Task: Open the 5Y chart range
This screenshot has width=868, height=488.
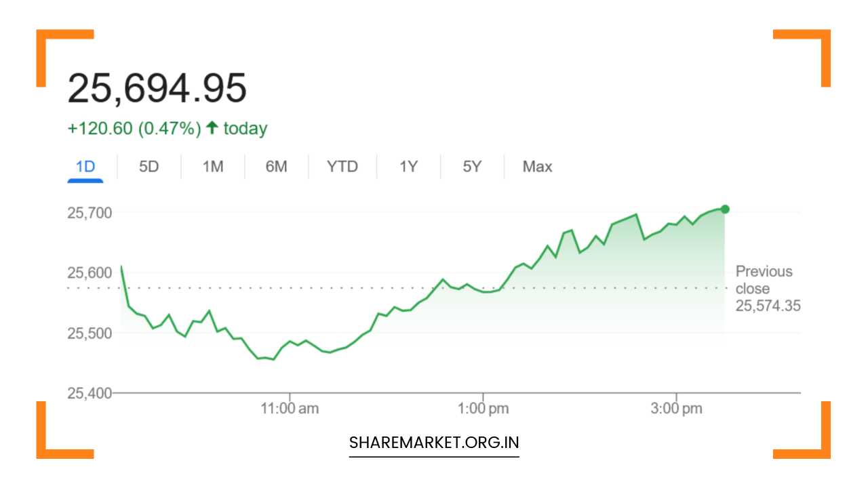Action: point(472,166)
